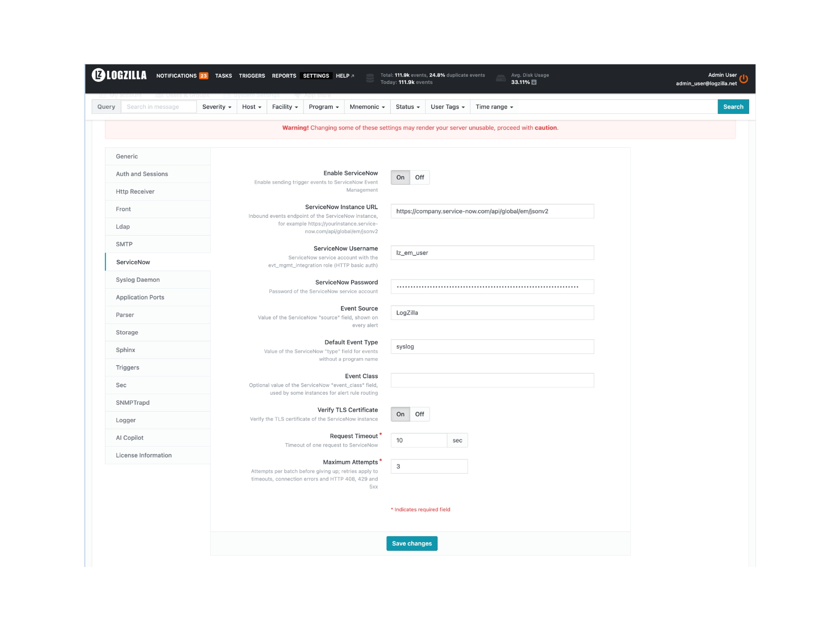Open Admin User account name
The width and height of the screenshot is (840, 630).
[722, 75]
